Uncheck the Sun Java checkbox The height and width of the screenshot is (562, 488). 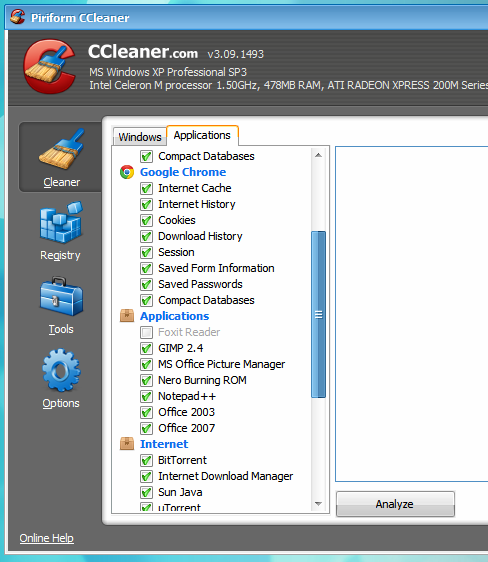(146, 492)
